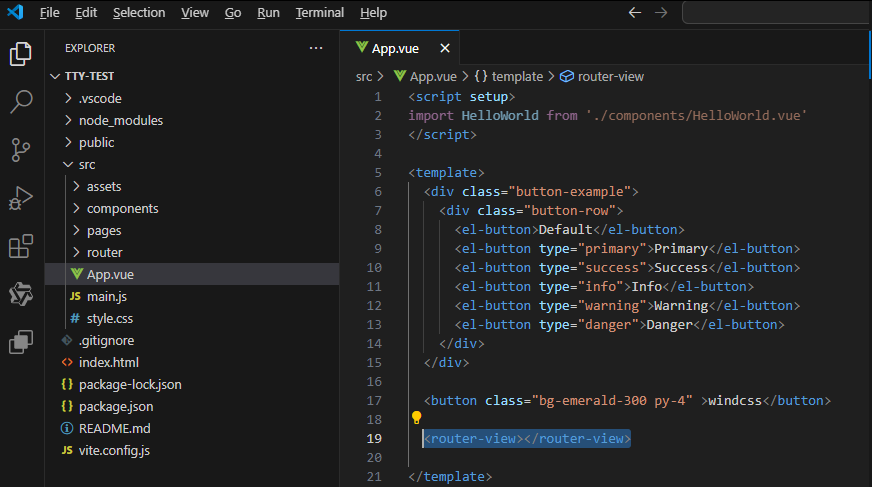The image size is (872, 487).
Task: Open package.json in the file tree
Action: coord(192,406)
